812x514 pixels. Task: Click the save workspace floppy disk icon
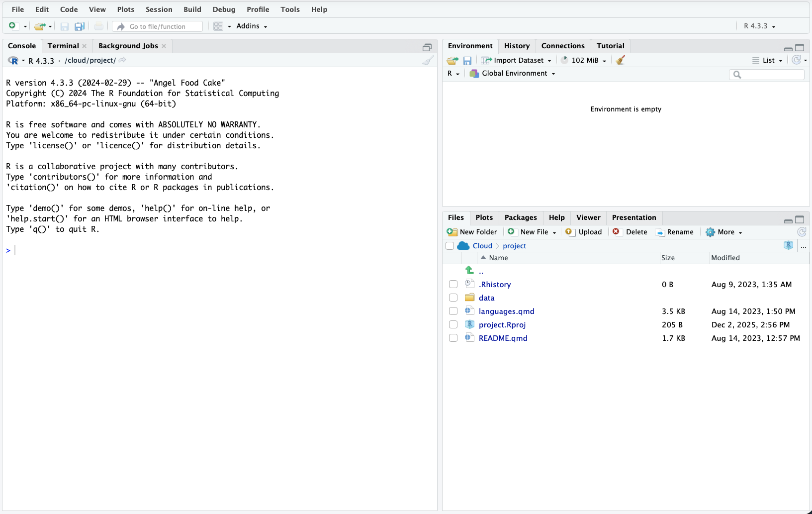tap(467, 60)
